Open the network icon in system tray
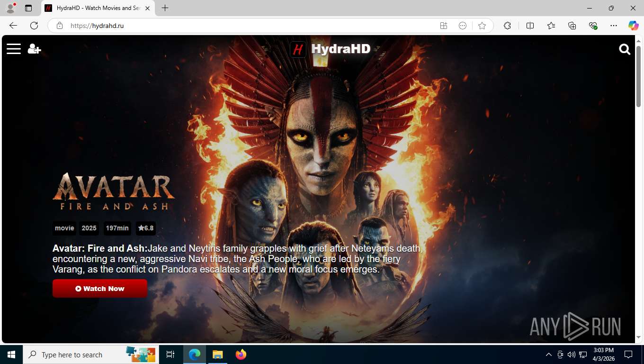Image resolution: width=644 pixels, height=364 pixels. 583,355
